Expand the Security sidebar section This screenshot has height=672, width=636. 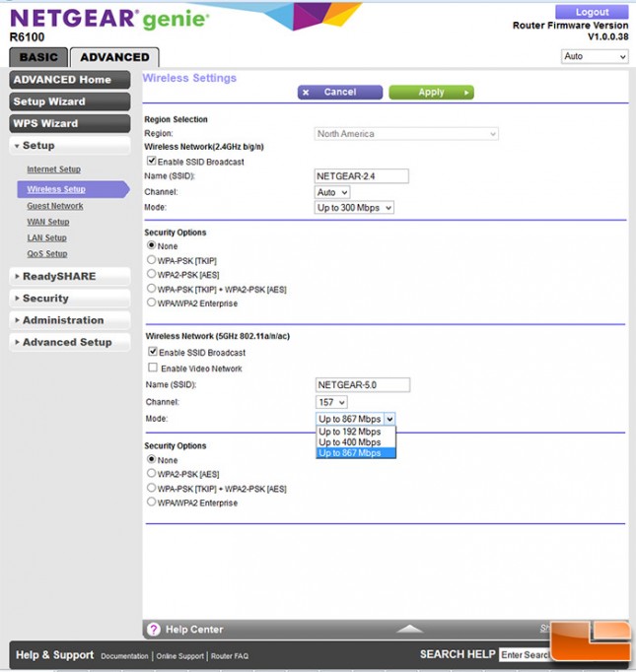click(x=69, y=299)
